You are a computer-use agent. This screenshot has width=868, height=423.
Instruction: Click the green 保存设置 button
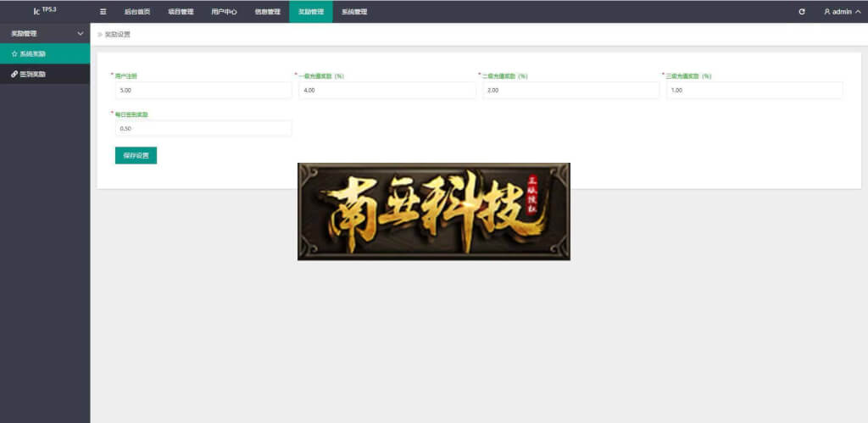(x=136, y=156)
